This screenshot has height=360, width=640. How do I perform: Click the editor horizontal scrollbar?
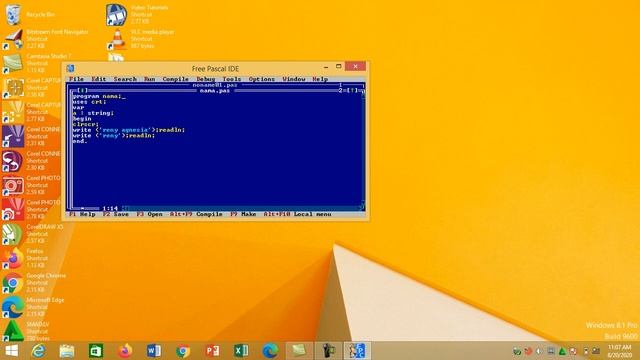click(x=241, y=209)
